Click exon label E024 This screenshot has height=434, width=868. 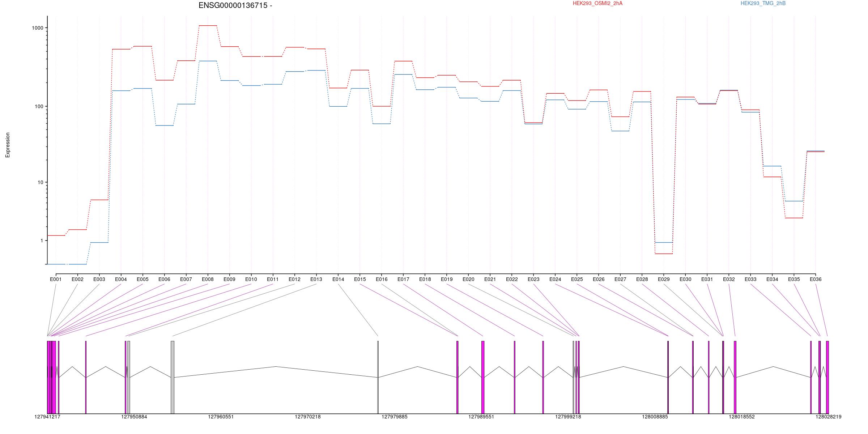click(555, 279)
